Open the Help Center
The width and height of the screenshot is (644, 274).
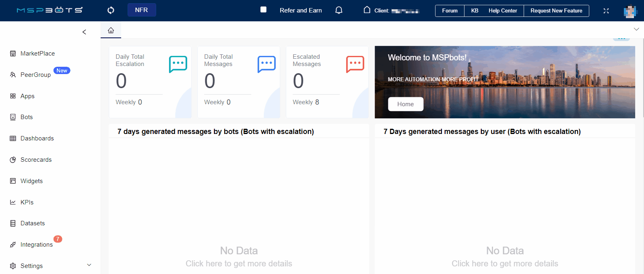coord(503,11)
